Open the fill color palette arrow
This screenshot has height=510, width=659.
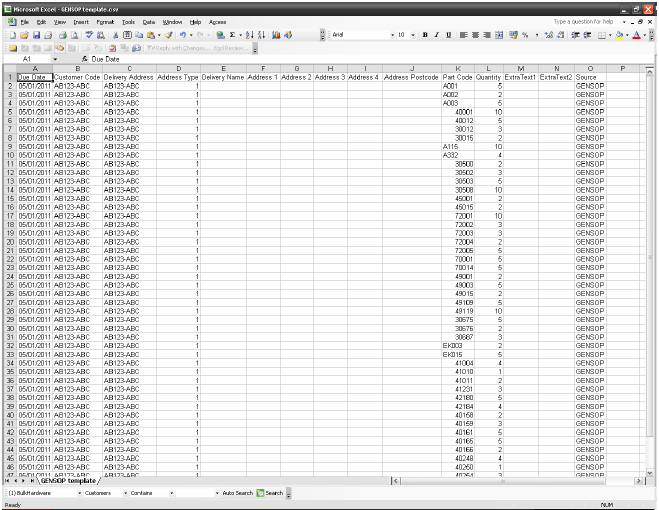(x=627, y=35)
